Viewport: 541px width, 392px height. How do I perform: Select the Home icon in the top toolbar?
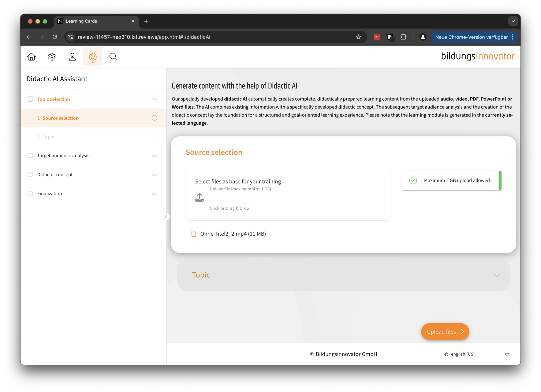pyautogui.click(x=31, y=56)
